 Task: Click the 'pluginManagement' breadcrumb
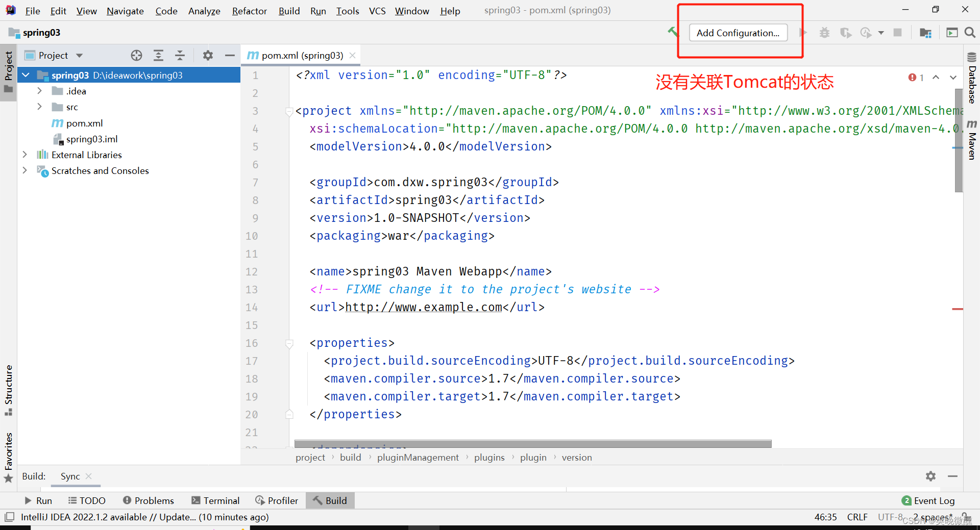point(418,458)
